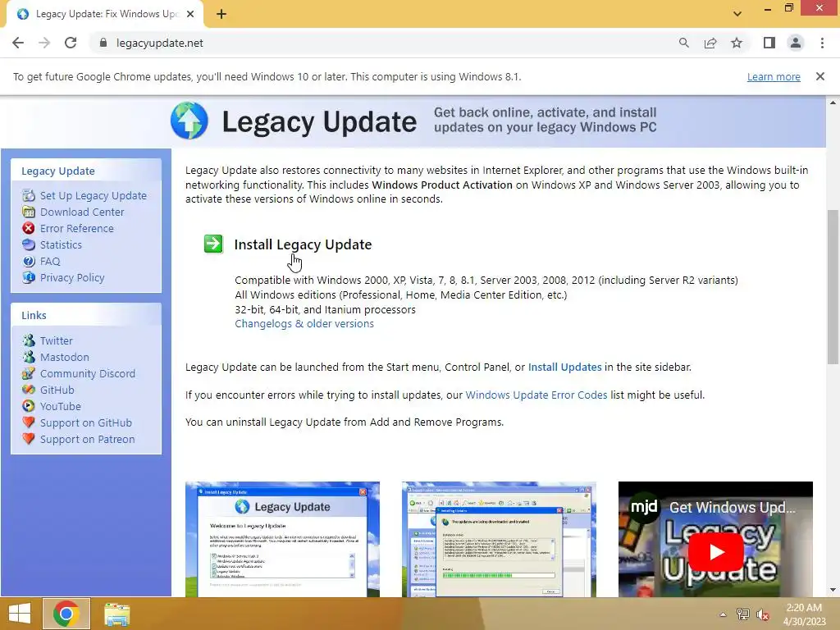Open the Privacy Policy link

pos(72,277)
